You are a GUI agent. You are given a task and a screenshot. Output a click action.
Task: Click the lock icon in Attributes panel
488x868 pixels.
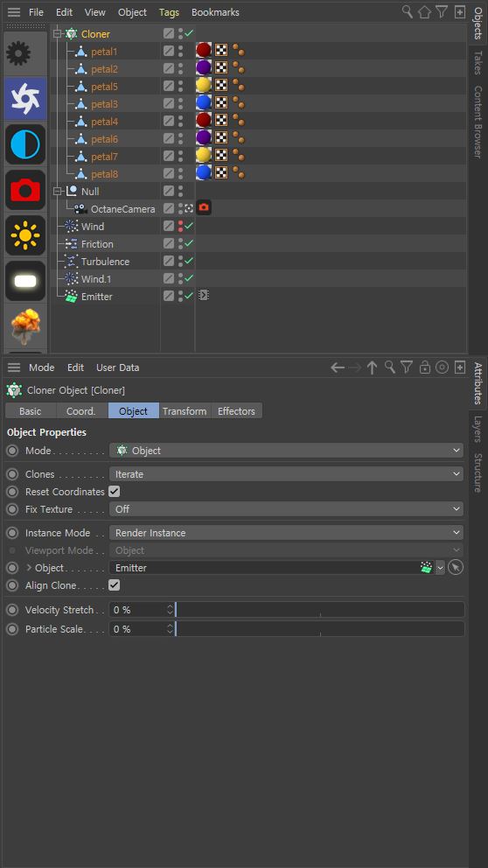tap(424, 367)
